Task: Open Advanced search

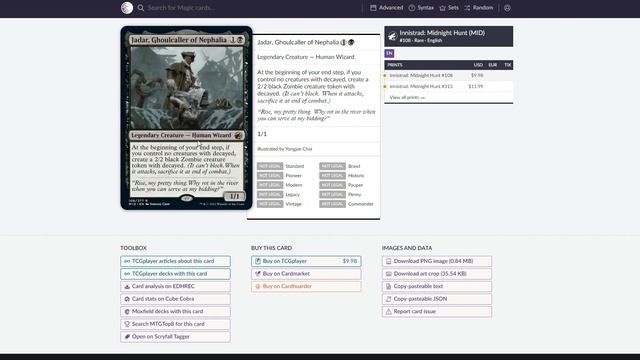Action: pos(387,8)
